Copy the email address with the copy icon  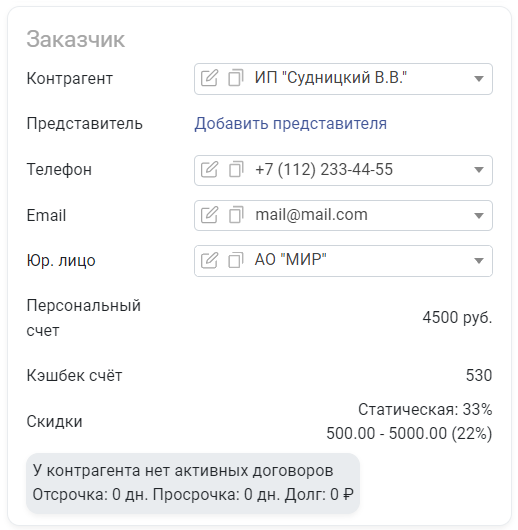236,215
